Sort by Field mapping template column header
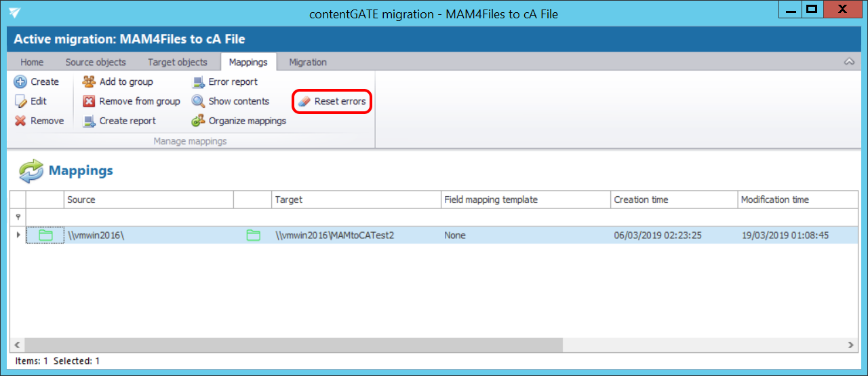This screenshot has height=376, width=868. click(526, 200)
